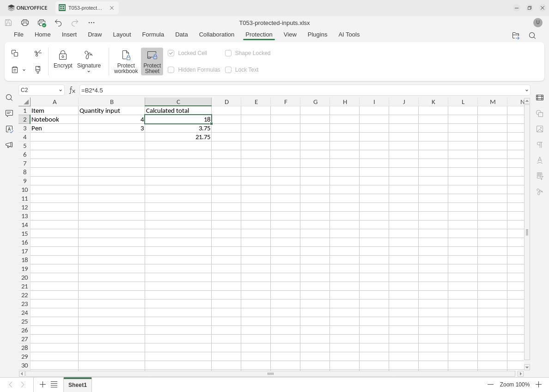Select the cell containing 21.75

178,137
